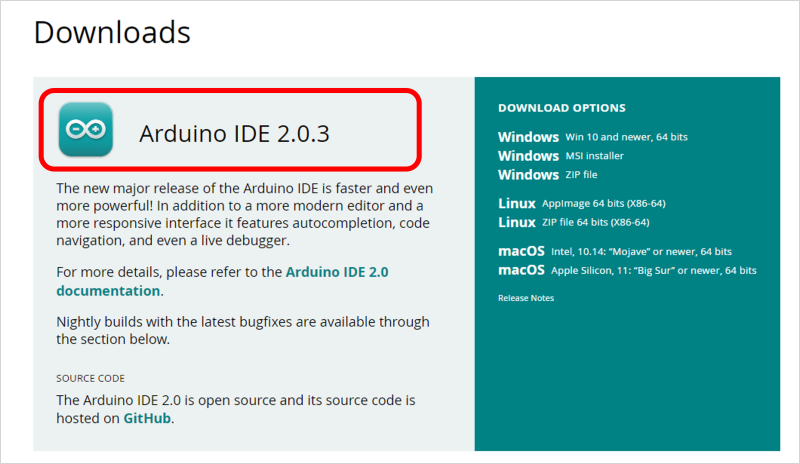This screenshot has width=800, height=464.
Task: Click the SOURCE CODE label
Action: (90, 378)
